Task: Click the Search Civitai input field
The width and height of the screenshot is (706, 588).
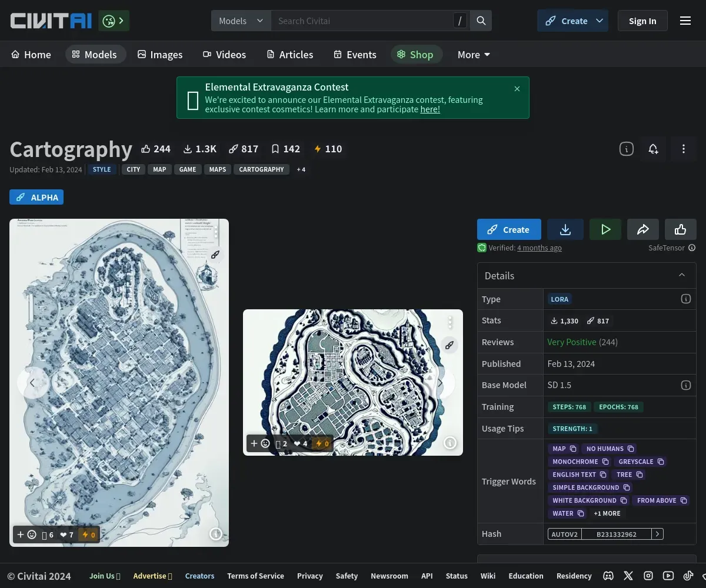Action: point(362,21)
